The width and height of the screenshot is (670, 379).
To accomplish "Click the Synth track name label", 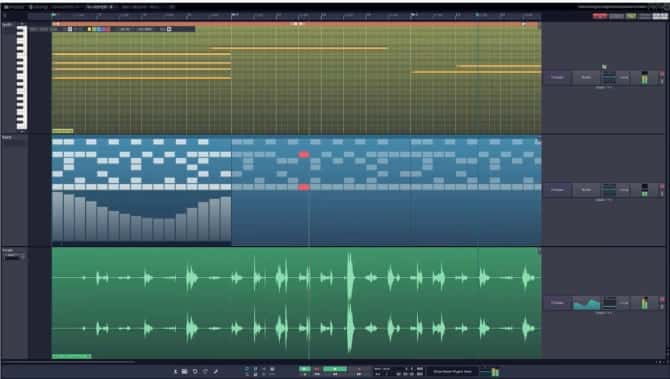I will click(7, 25).
